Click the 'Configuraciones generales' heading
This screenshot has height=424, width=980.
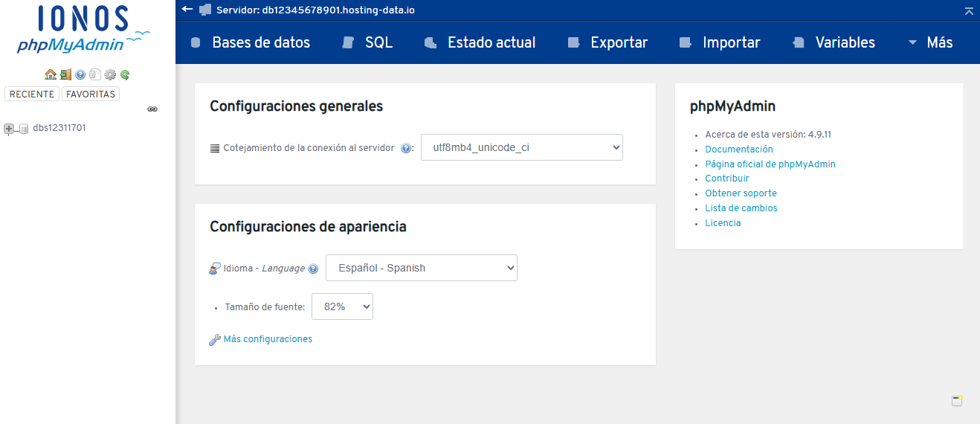coord(297,106)
